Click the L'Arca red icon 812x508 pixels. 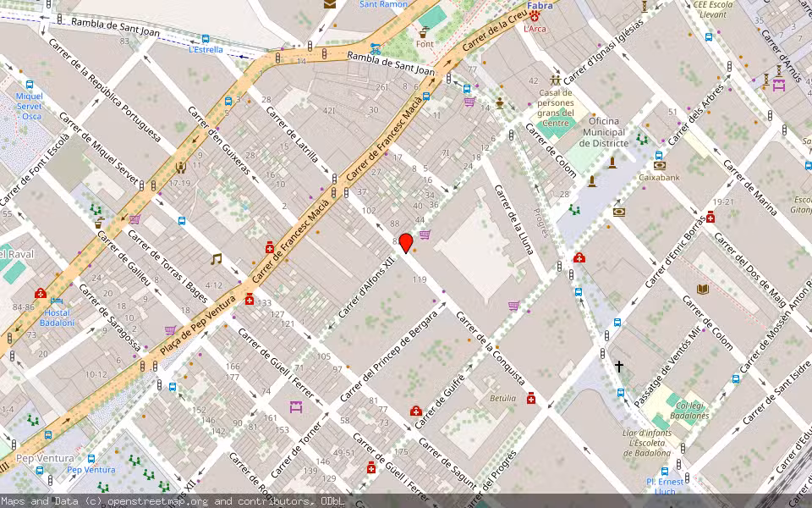pyautogui.click(x=534, y=17)
